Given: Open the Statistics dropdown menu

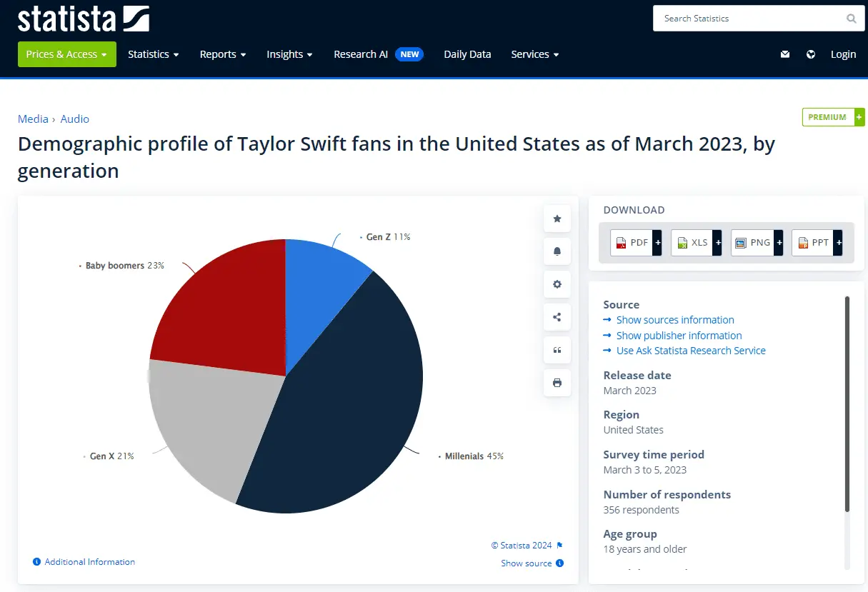Looking at the screenshot, I should tap(153, 54).
